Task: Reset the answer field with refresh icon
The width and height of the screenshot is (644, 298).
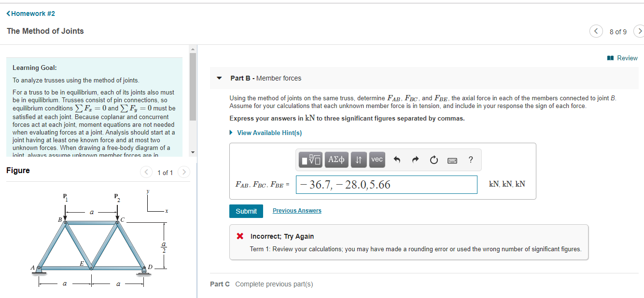Action: pos(433,160)
